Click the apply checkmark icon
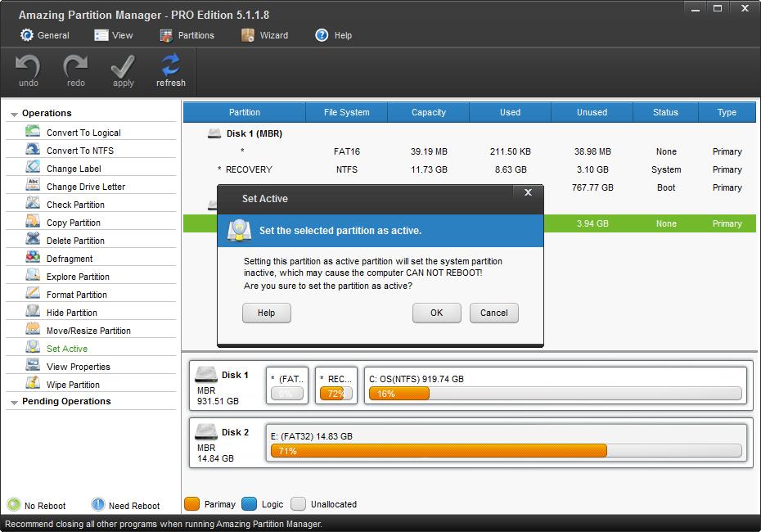Image resolution: width=761 pixels, height=532 pixels. point(123,66)
